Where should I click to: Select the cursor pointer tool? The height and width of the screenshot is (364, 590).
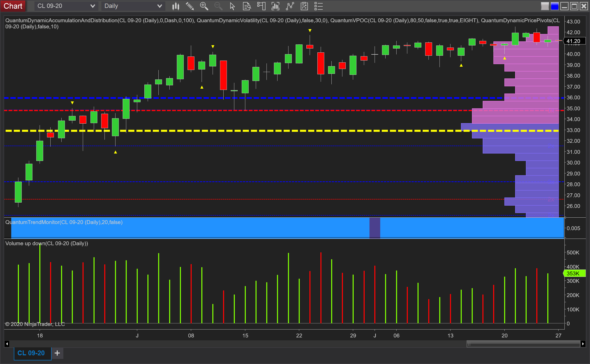(232, 6)
